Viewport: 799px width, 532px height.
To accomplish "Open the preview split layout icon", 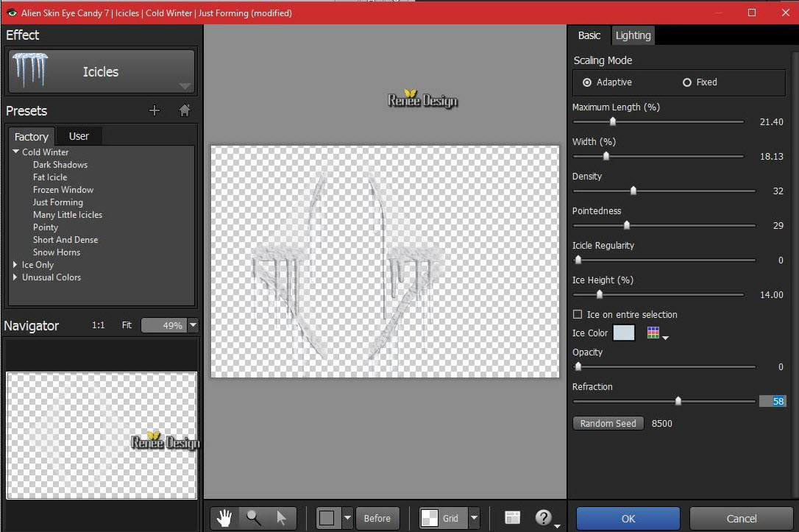I will point(513,518).
